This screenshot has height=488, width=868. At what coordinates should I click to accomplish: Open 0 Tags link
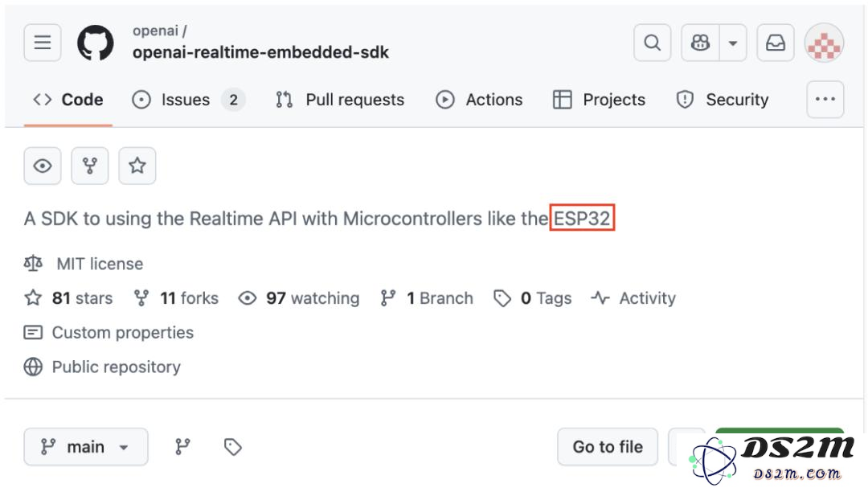click(533, 298)
